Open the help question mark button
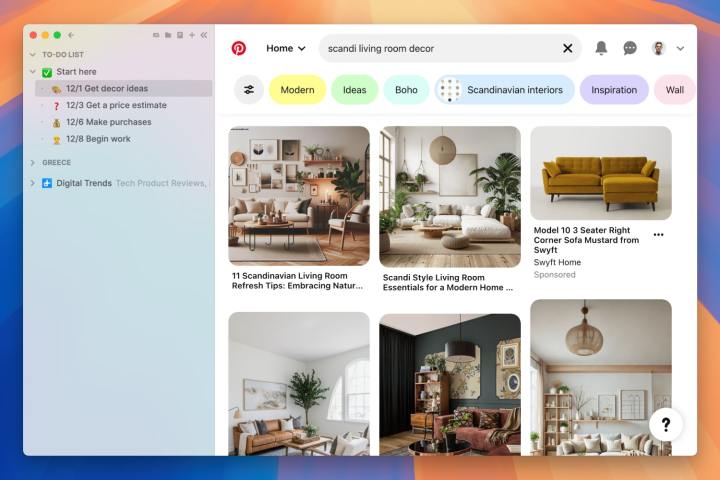 (x=666, y=424)
